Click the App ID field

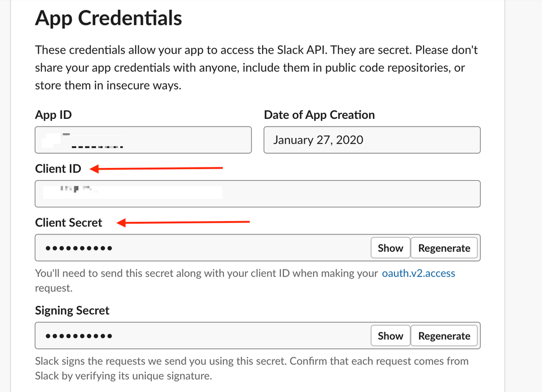pos(143,140)
